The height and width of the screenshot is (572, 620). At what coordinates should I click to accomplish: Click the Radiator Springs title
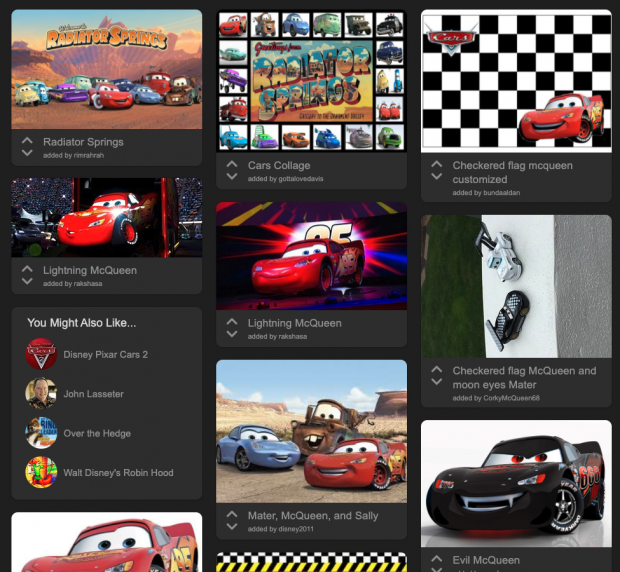[83, 142]
